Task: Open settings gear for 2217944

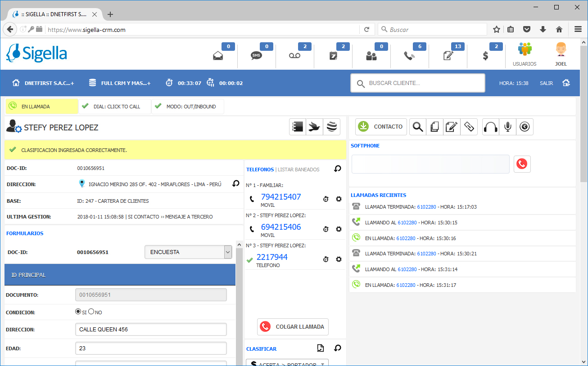Action: click(x=339, y=259)
